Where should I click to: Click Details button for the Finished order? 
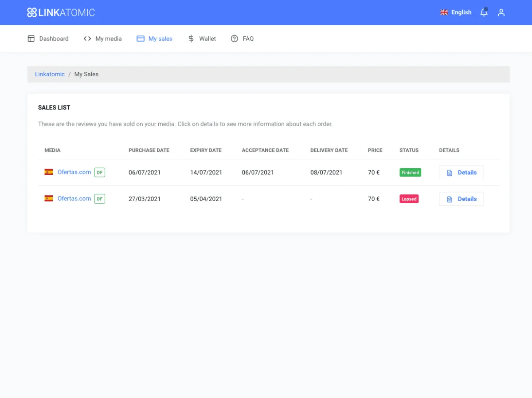click(461, 173)
